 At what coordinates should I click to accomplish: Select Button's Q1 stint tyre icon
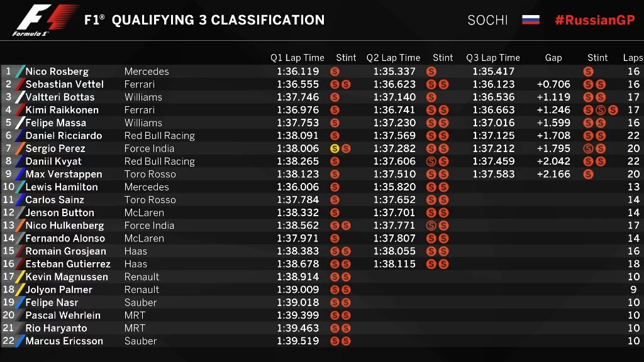tap(335, 213)
